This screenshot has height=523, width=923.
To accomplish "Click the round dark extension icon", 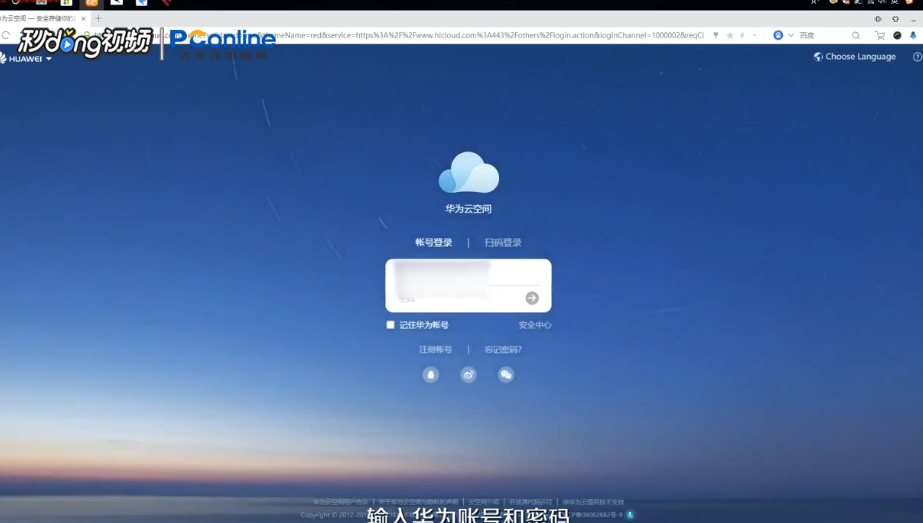I will [897, 35].
